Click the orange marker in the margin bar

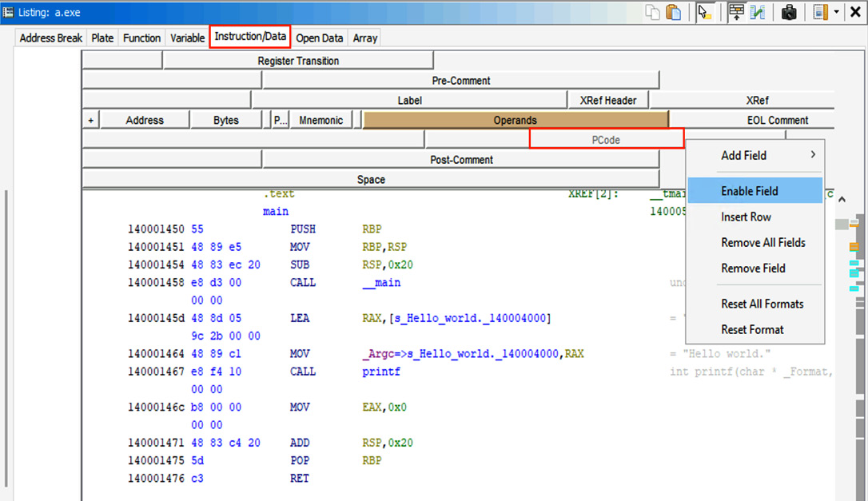coord(854,246)
